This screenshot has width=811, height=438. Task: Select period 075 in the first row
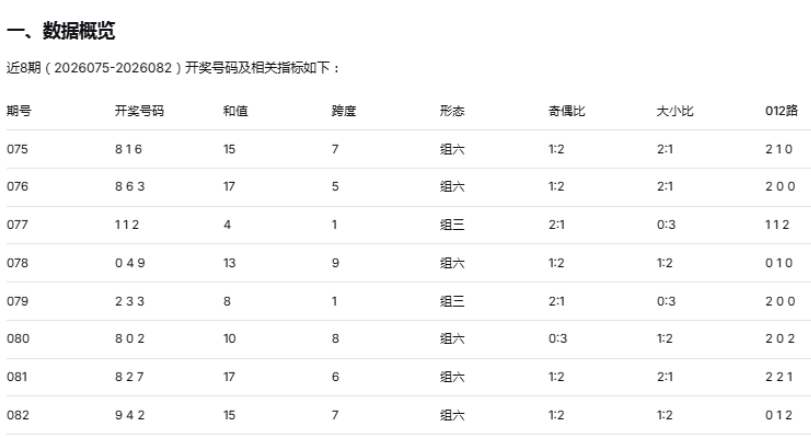click(x=18, y=149)
